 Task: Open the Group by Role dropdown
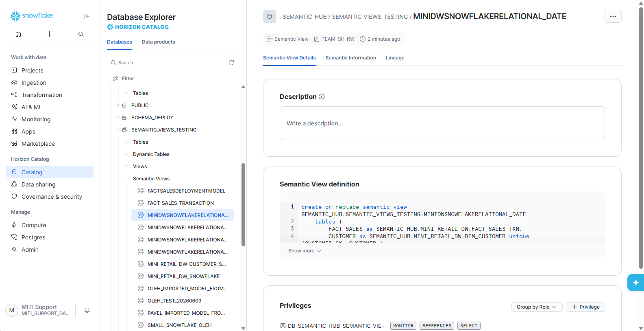coord(537,307)
